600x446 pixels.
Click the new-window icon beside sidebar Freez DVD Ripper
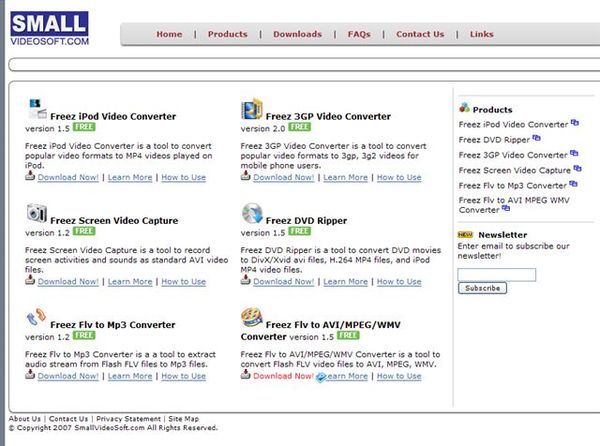(x=536, y=138)
